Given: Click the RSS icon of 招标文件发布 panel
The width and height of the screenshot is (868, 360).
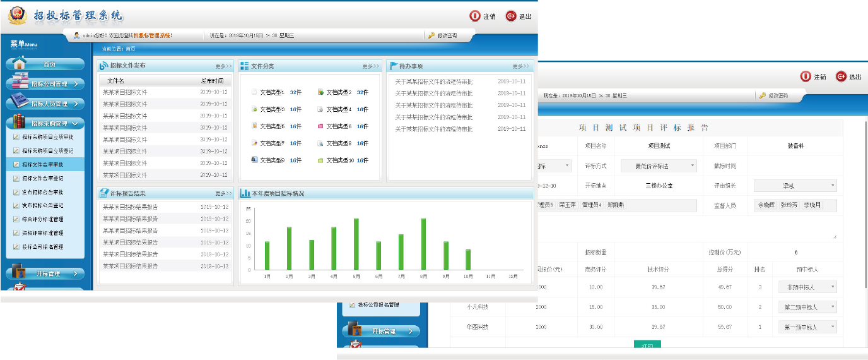Looking at the screenshot, I should 104,66.
